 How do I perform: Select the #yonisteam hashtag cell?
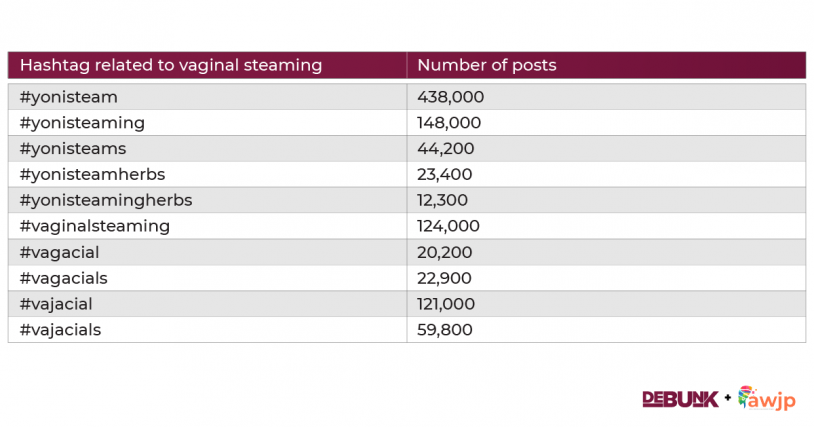point(69,97)
